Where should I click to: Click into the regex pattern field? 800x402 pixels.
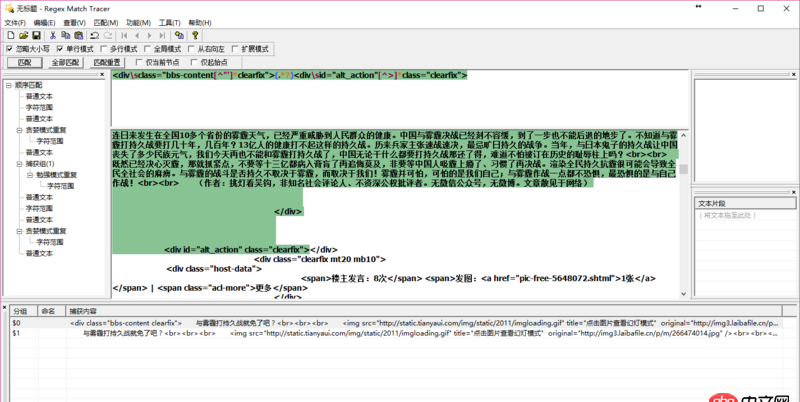(x=401, y=98)
